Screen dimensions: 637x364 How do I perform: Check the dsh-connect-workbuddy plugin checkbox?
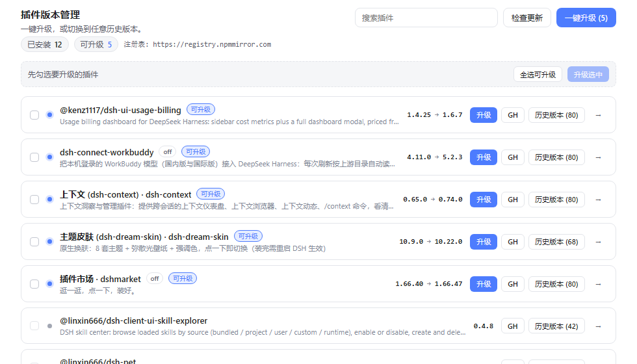click(x=34, y=157)
